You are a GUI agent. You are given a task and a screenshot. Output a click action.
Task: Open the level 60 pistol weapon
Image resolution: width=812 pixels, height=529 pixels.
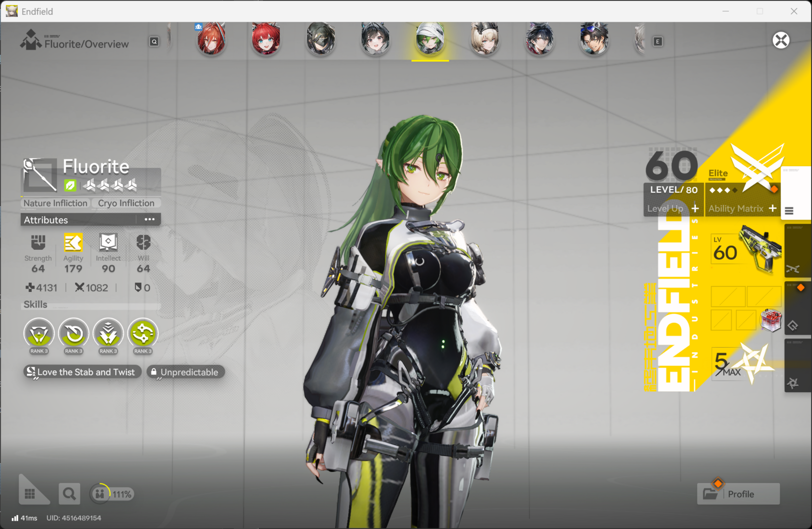tap(746, 249)
